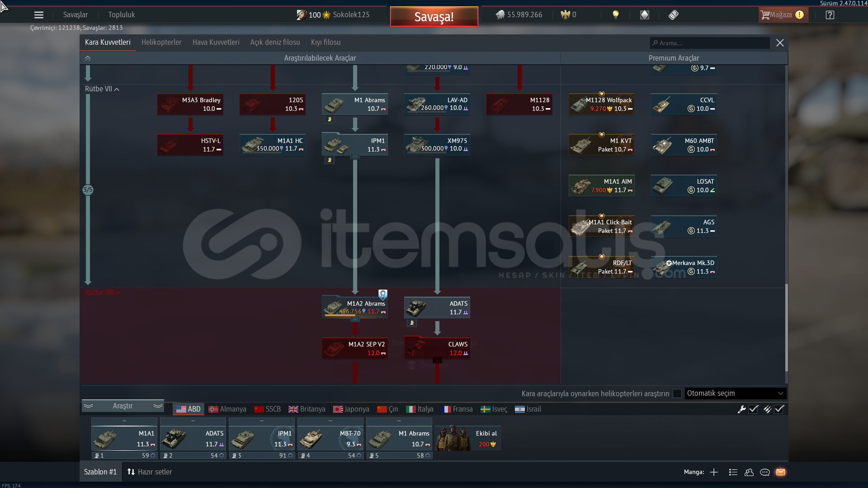Click the lightbulb hints icon
Viewport: 868px width, 488px height.
coord(615,15)
